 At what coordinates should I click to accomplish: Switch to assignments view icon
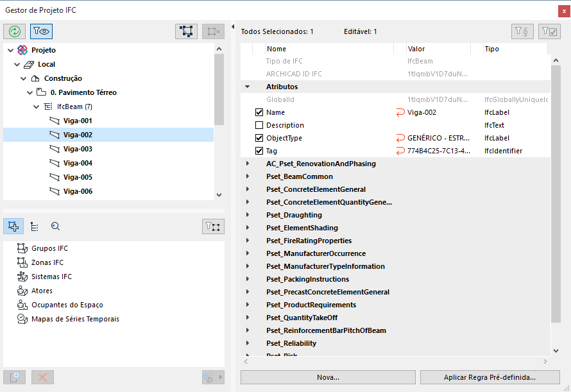tap(14, 226)
